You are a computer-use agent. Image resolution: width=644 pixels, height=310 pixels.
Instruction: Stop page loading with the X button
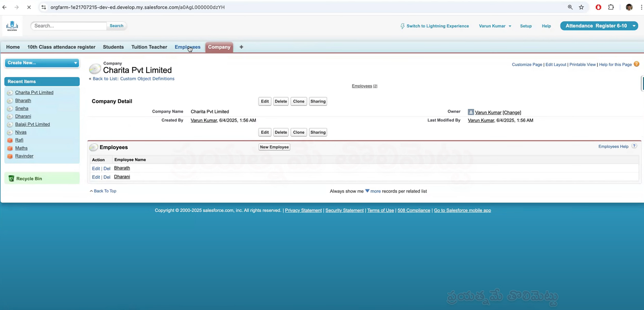click(29, 7)
